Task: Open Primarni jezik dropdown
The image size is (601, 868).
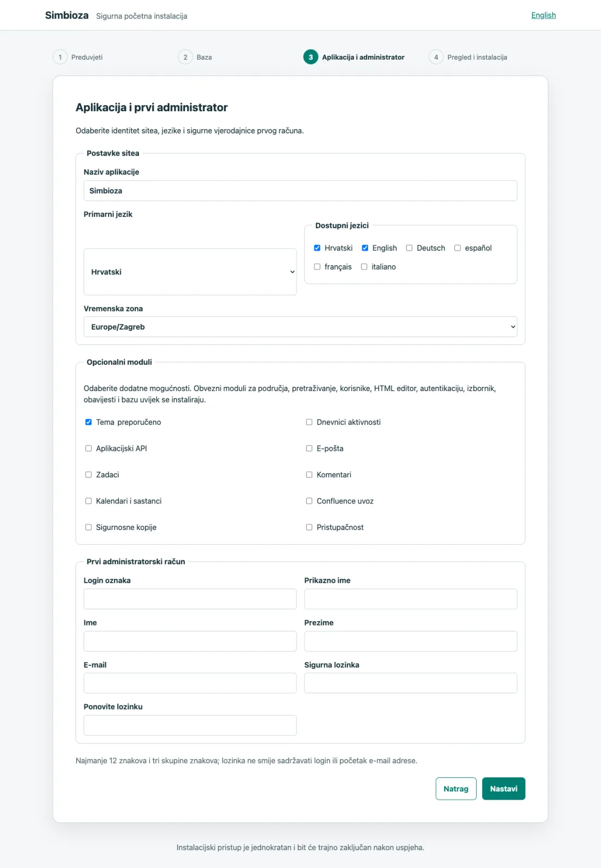Action: click(x=190, y=272)
